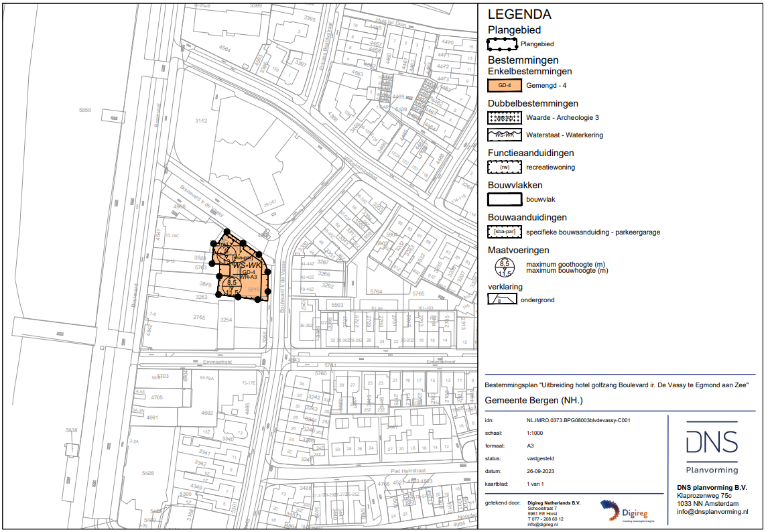
Task: Click the Bestemmingsplan title line
Action: (617, 385)
